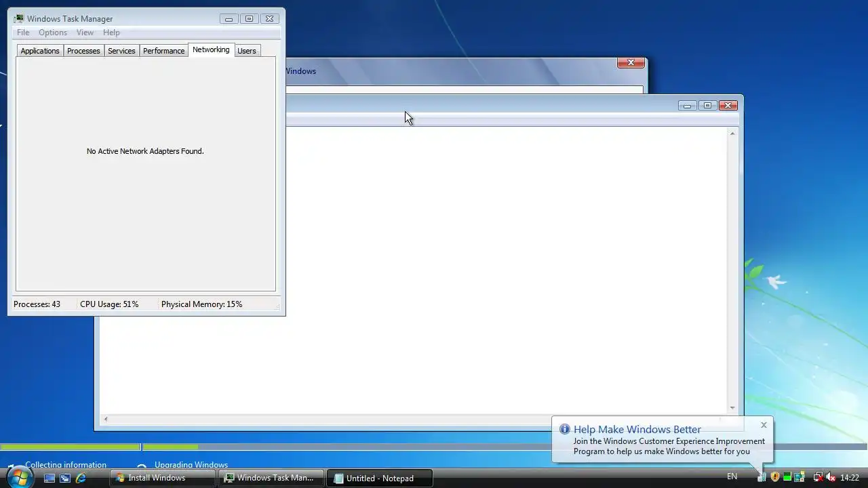Switch to Install Windows taskbar button
The image size is (868, 488).
(162, 478)
